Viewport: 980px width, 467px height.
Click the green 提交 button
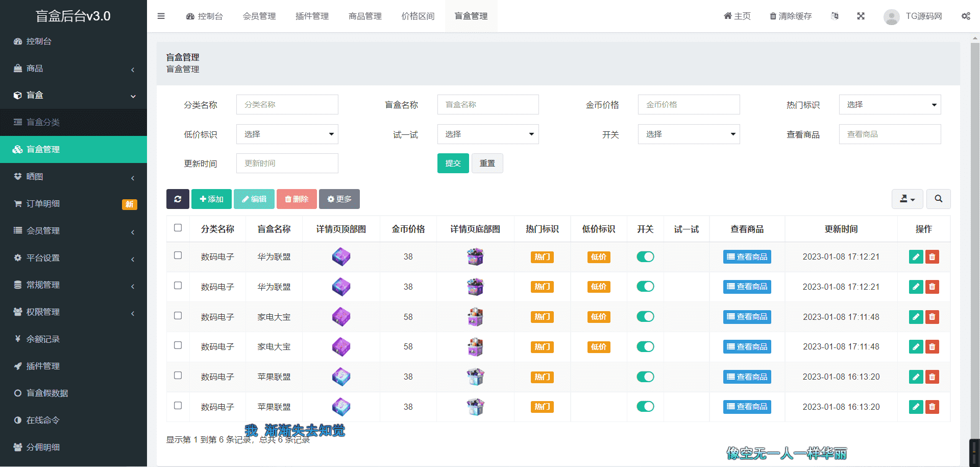click(x=453, y=164)
